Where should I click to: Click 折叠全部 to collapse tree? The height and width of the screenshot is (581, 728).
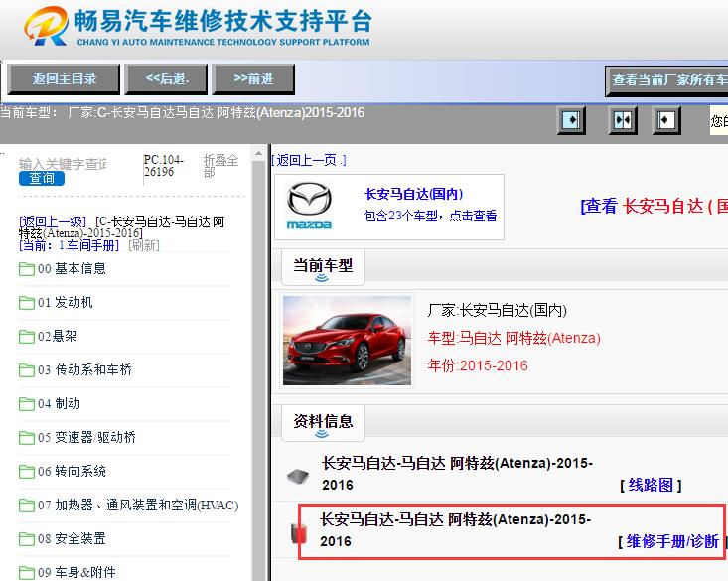221,166
